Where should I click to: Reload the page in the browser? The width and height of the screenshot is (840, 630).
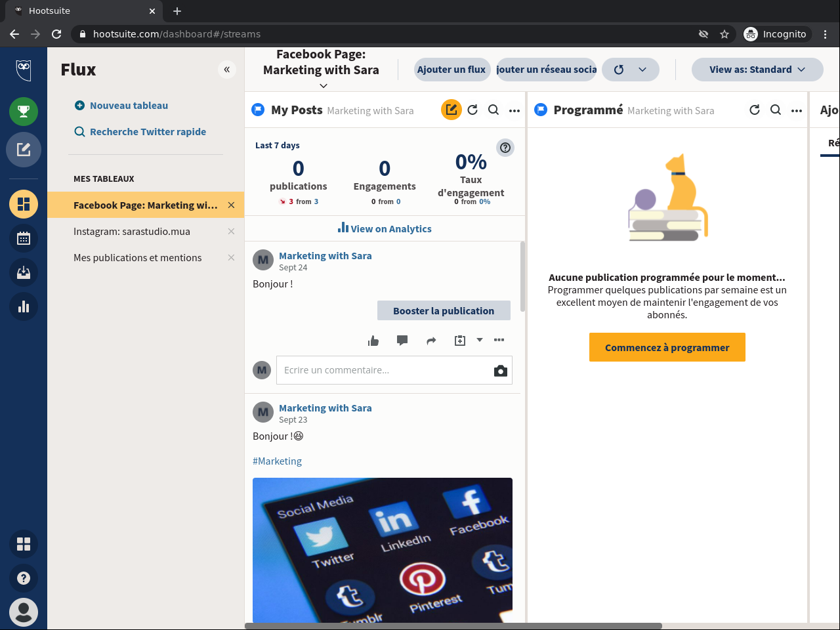pyautogui.click(x=56, y=34)
